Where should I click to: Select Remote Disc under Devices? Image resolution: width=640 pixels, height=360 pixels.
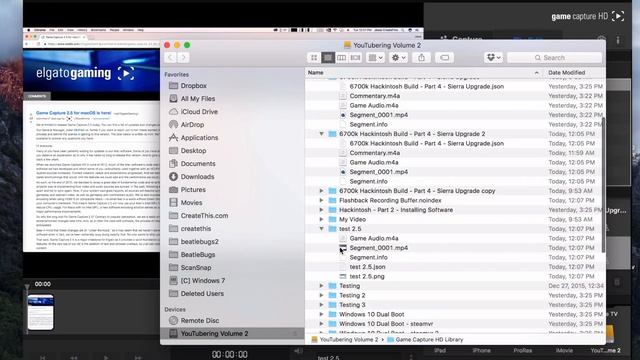[200, 321]
